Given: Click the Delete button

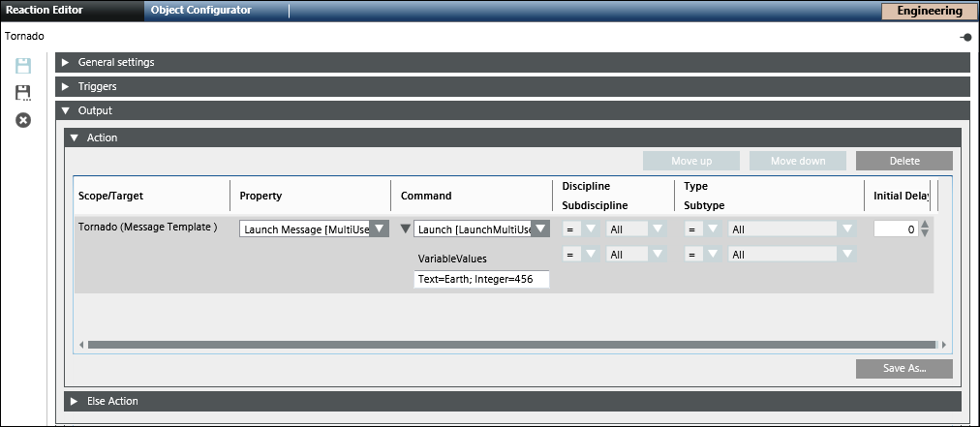Looking at the screenshot, I should 903,161.
